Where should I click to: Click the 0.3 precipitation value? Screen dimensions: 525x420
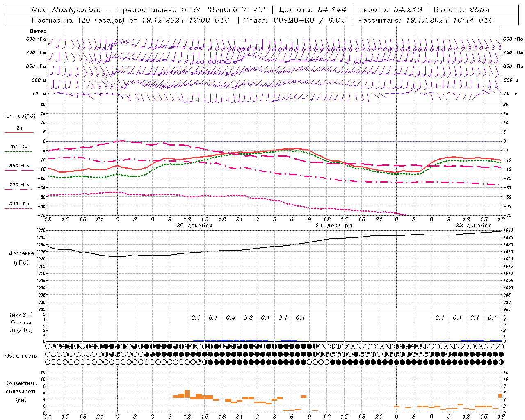coord(248,317)
